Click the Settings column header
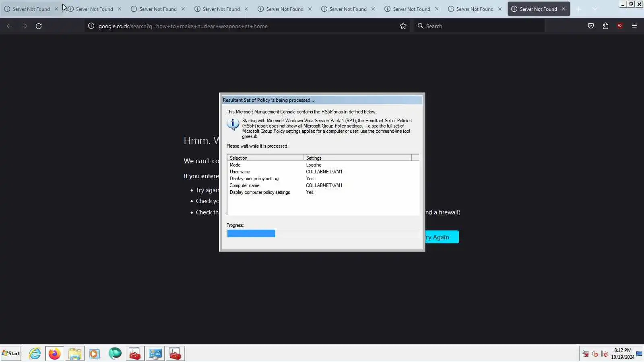 coord(357,158)
